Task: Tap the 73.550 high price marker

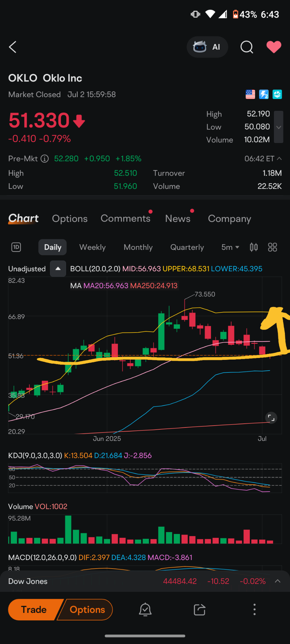Action: pyautogui.click(x=205, y=294)
